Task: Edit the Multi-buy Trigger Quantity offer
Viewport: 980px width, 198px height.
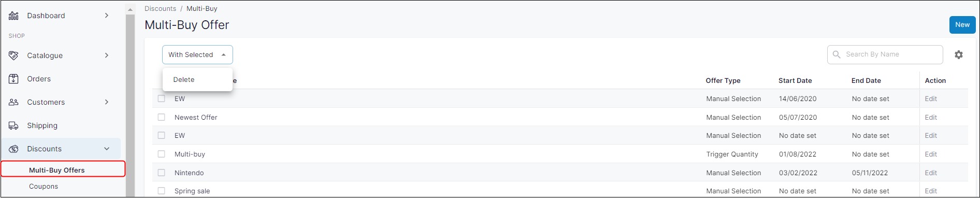Action: pyautogui.click(x=931, y=154)
